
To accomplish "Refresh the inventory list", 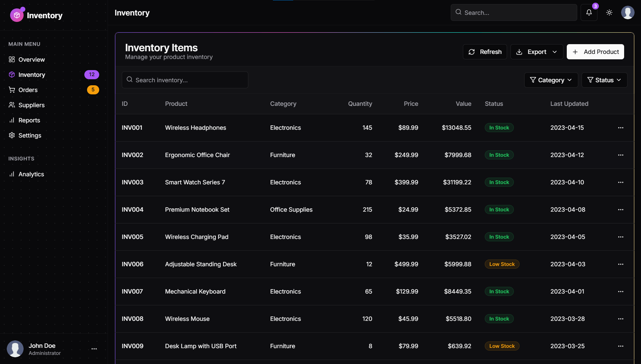I will pos(485,52).
